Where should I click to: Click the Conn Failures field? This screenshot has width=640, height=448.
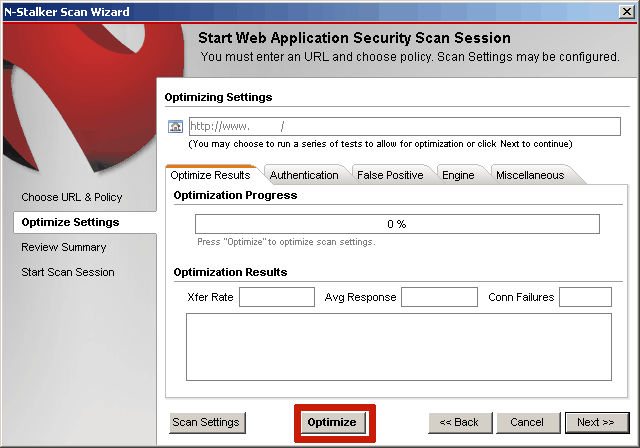(585, 297)
